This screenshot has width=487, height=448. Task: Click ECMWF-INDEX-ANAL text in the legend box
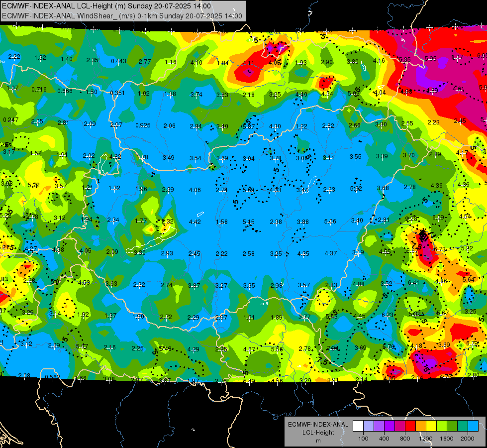tap(318, 425)
